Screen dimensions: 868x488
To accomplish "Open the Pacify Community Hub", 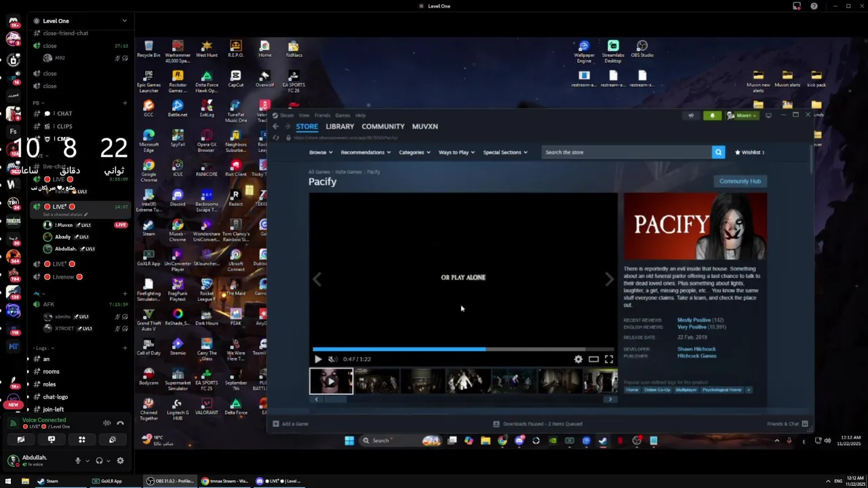I will click(740, 181).
